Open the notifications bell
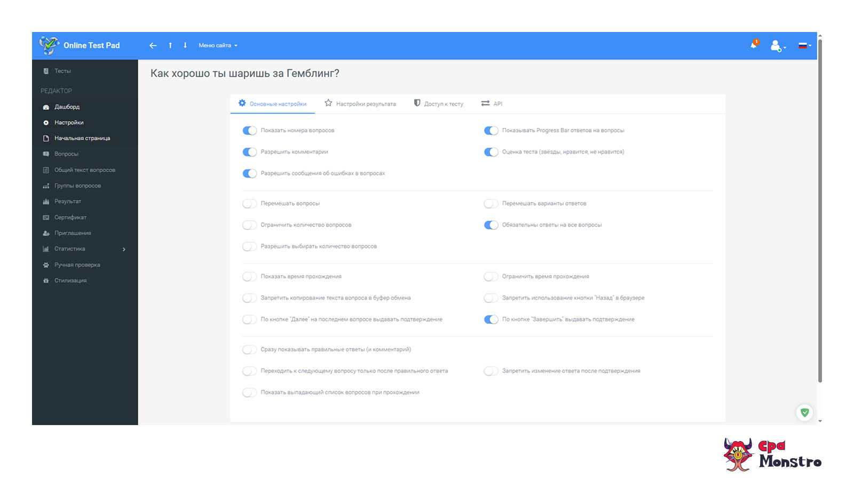The height and width of the screenshot is (504, 854). pyautogui.click(x=754, y=44)
